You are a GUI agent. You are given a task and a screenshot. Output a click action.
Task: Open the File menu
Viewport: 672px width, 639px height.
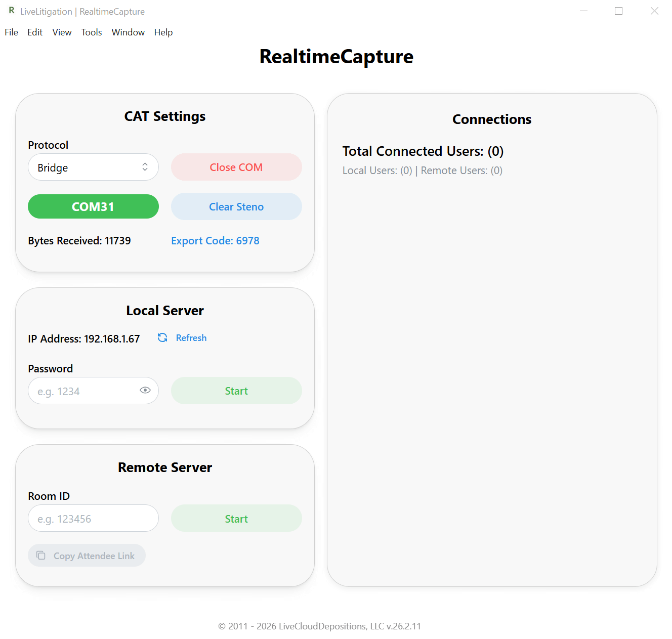11,32
